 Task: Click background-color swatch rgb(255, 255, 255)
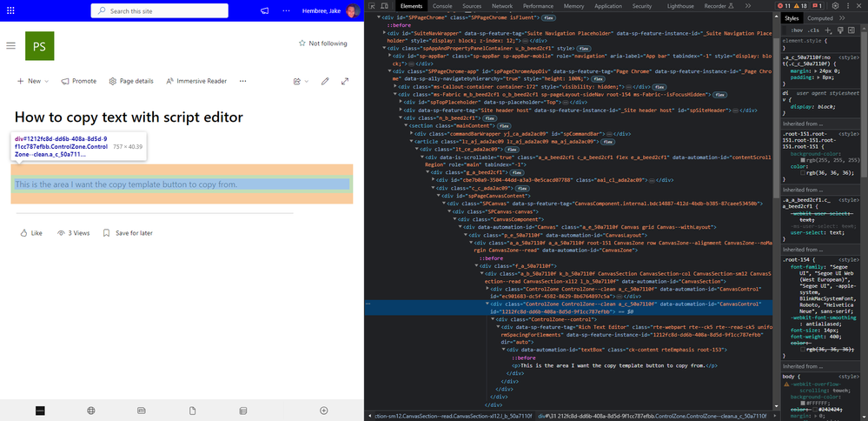[802, 159]
